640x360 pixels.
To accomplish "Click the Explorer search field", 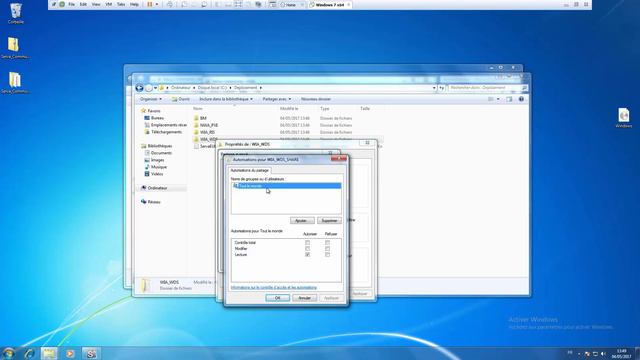I will [487, 88].
